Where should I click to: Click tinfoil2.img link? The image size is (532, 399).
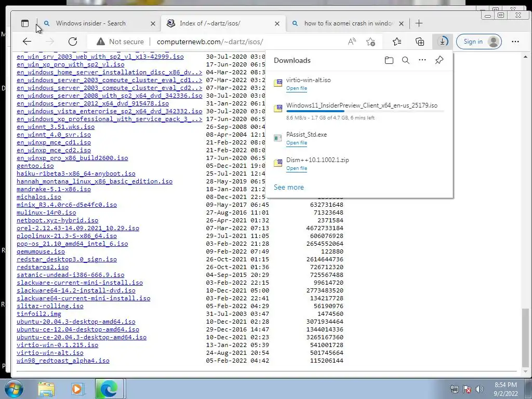pyautogui.click(x=39, y=314)
